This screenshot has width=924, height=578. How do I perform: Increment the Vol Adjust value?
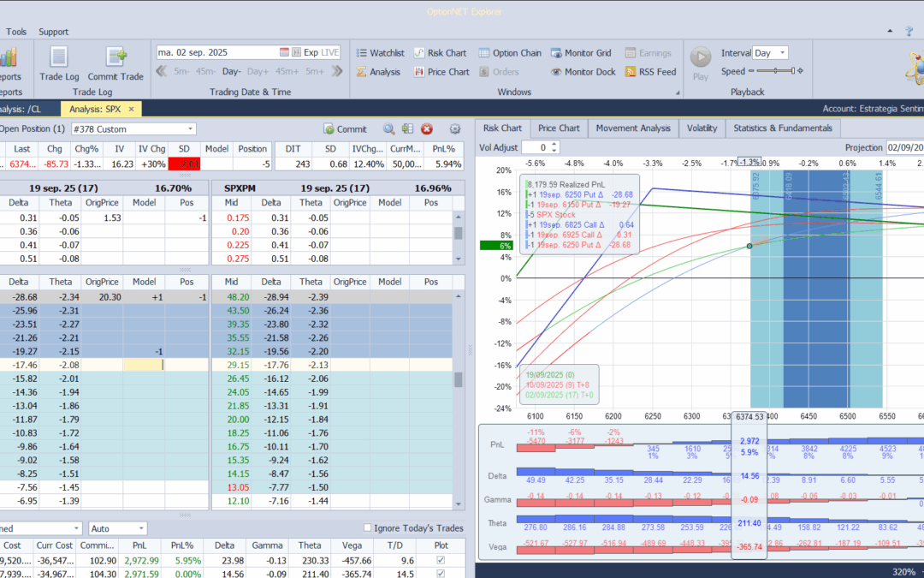click(x=554, y=144)
